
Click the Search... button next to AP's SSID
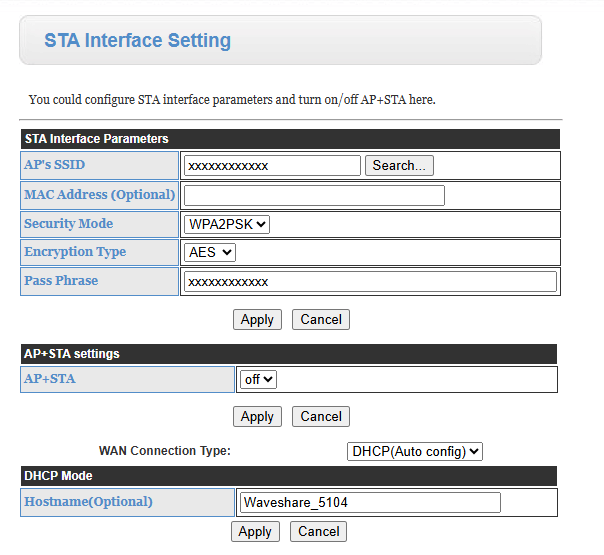(399, 166)
